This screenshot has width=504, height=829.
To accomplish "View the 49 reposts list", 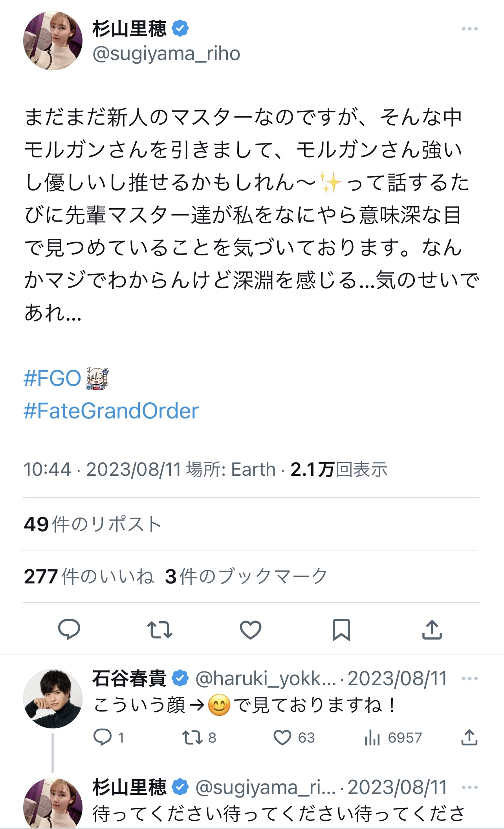I will (x=92, y=524).
